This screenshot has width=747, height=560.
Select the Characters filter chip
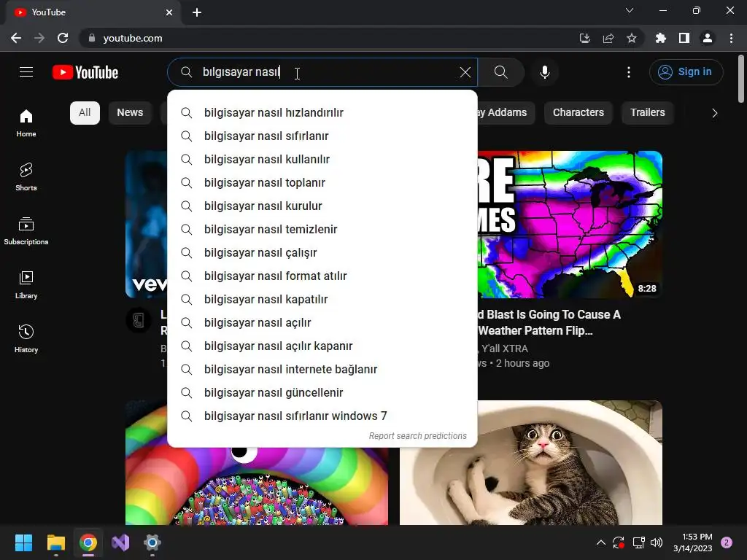pos(578,113)
